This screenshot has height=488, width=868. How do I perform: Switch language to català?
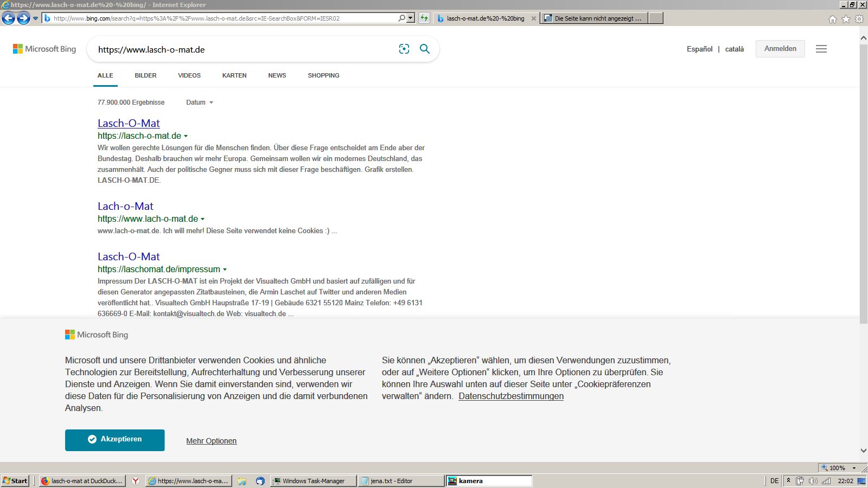[735, 49]
